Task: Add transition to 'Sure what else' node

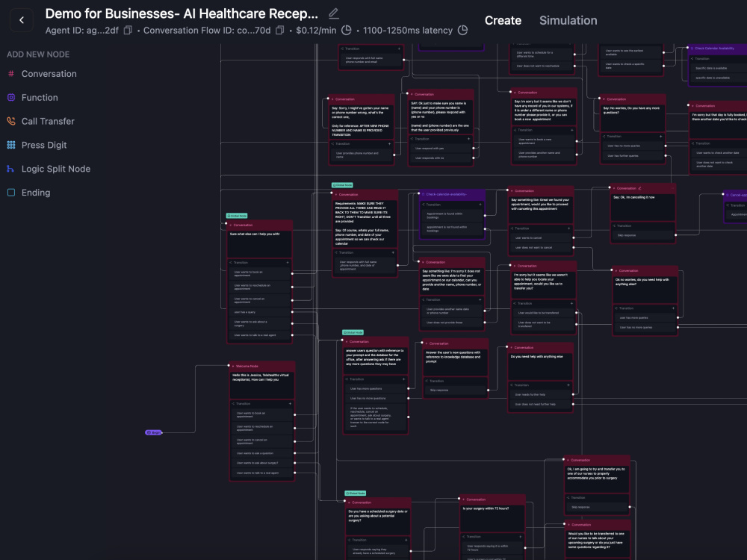Action: point(288,262)
